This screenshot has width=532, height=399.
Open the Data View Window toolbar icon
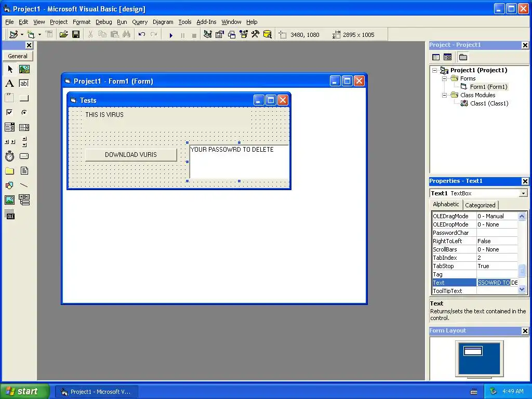point(268,35)
